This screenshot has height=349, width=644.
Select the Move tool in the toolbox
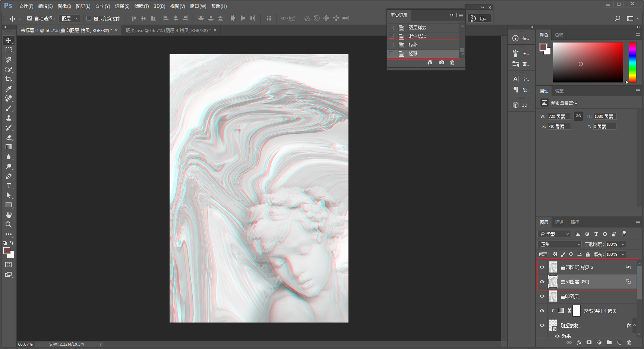coord(9,40)
